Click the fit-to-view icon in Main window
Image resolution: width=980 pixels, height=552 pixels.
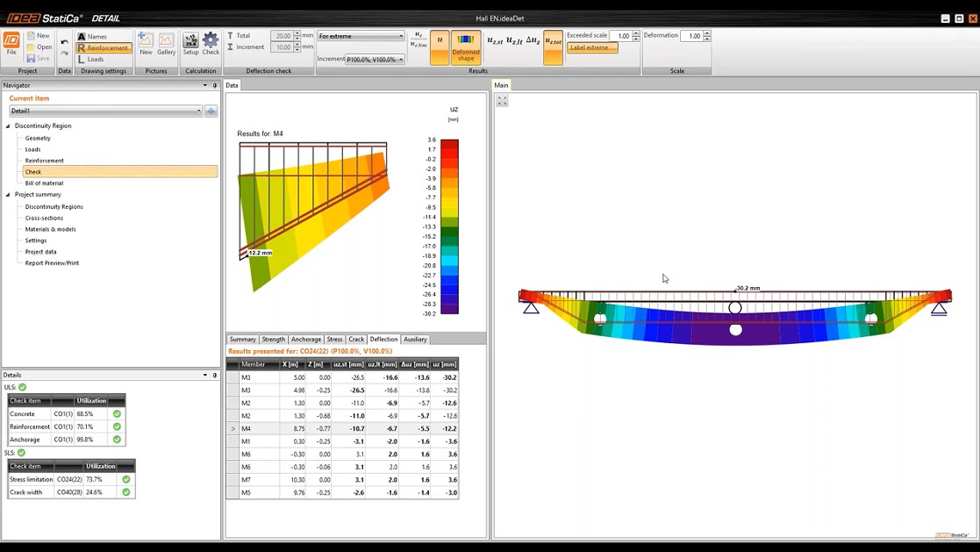[502, 101]
